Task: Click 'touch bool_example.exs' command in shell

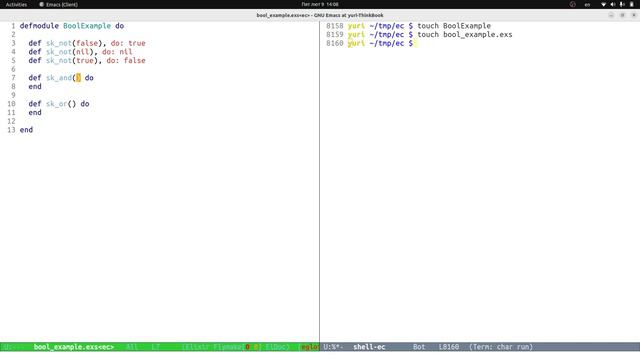Action: pos(465,35)
